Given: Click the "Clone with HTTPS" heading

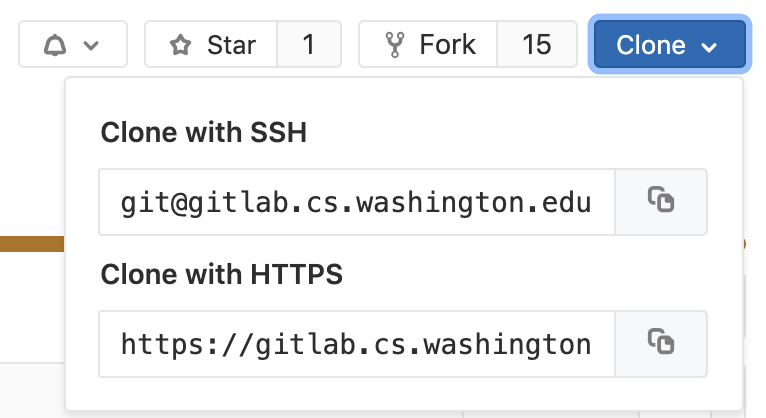Looking at the screenshot, I should (x=222, y=275).
